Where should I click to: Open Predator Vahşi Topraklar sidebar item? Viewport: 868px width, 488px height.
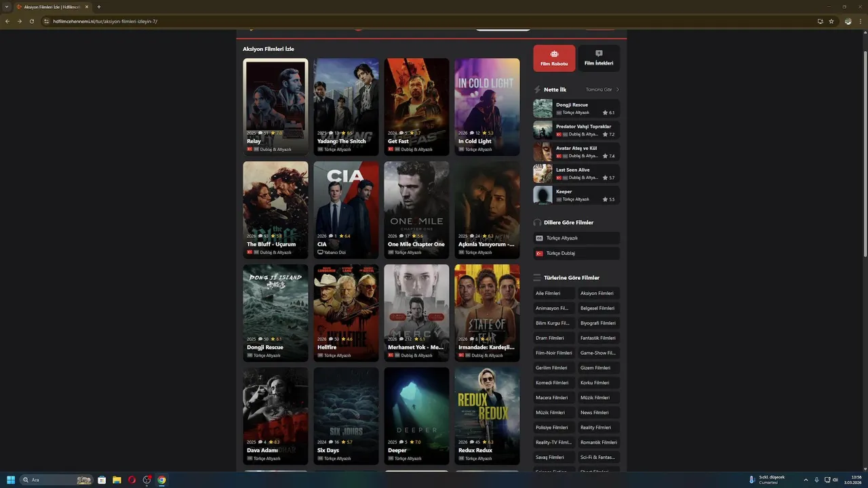[x=576, y=130]
